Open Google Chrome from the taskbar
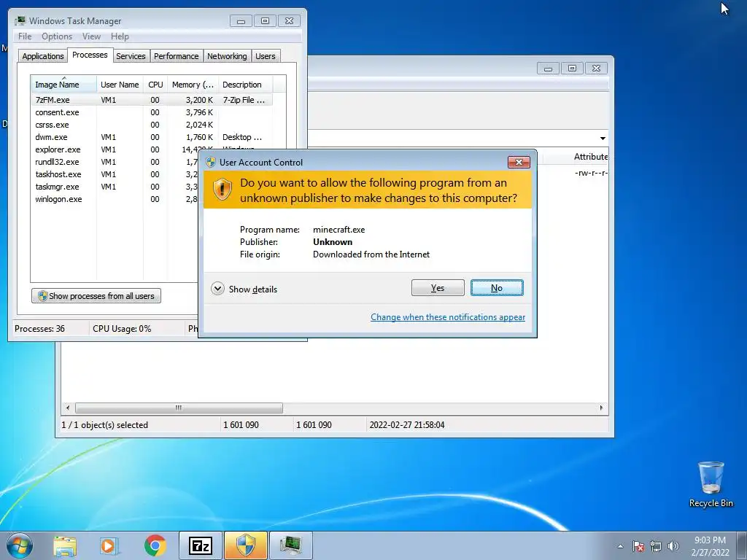 point(155,545)
